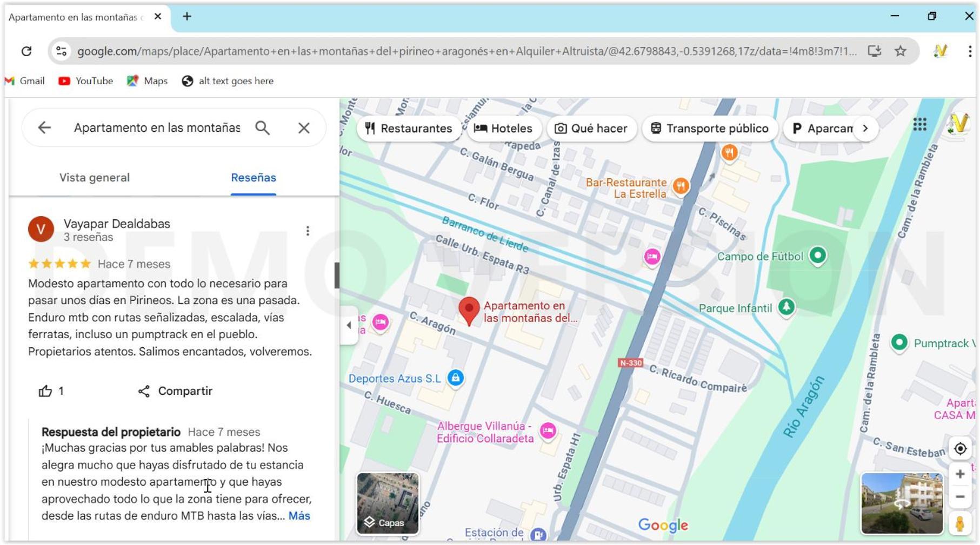Click the N-330 road label
The height and width of the screenshot is (545, 980).
pyautogui.click(x=630, y=363)
